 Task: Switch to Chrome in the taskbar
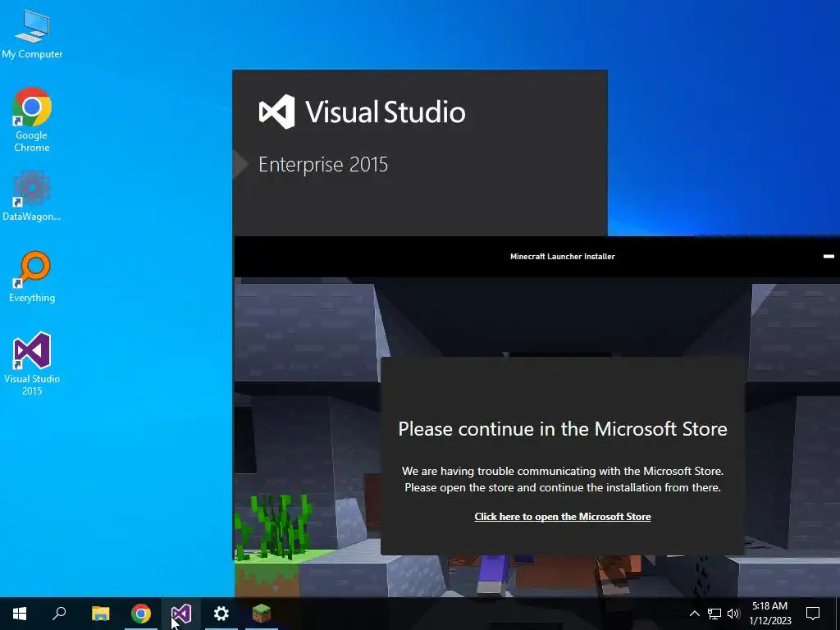click(x=141, y=614)
